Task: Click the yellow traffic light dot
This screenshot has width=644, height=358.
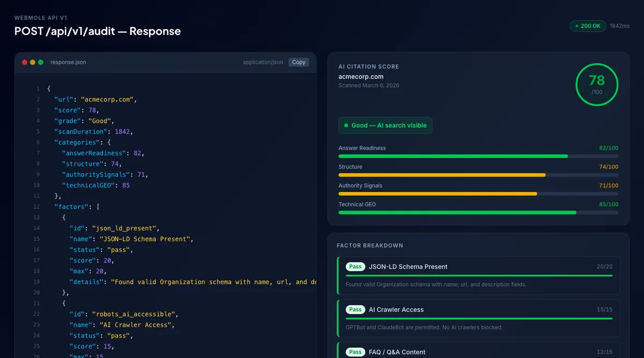Action: (32, 62)
